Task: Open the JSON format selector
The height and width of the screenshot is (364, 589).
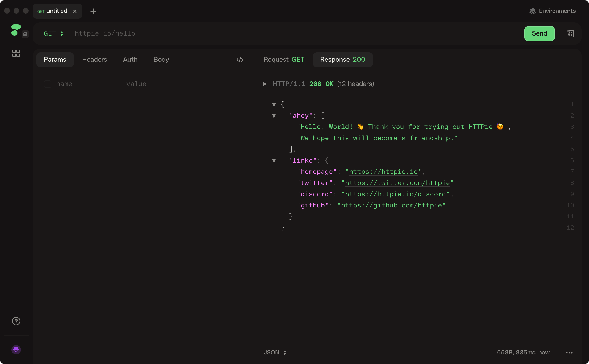Action: tap(275, 353)
